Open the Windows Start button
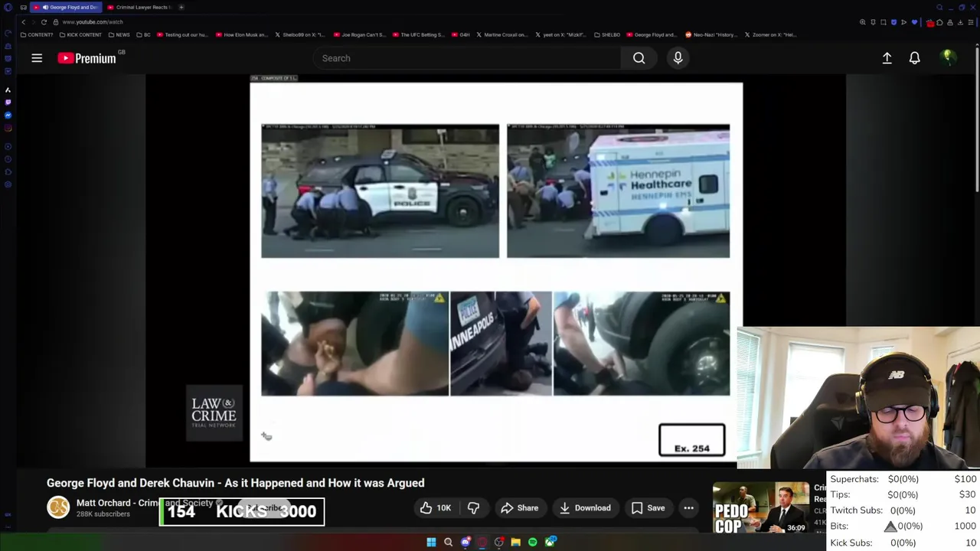Screen dimensions: 980x551 (x=431, y=543)
